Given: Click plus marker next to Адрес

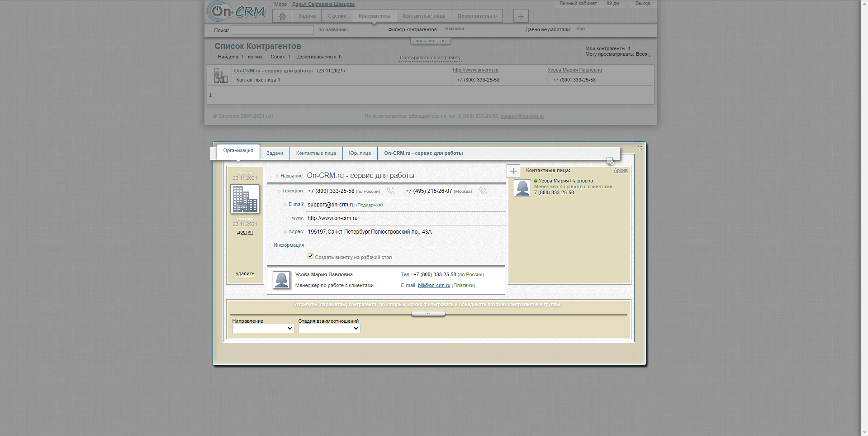Looking at the screenshot, I should pos(285,232).
